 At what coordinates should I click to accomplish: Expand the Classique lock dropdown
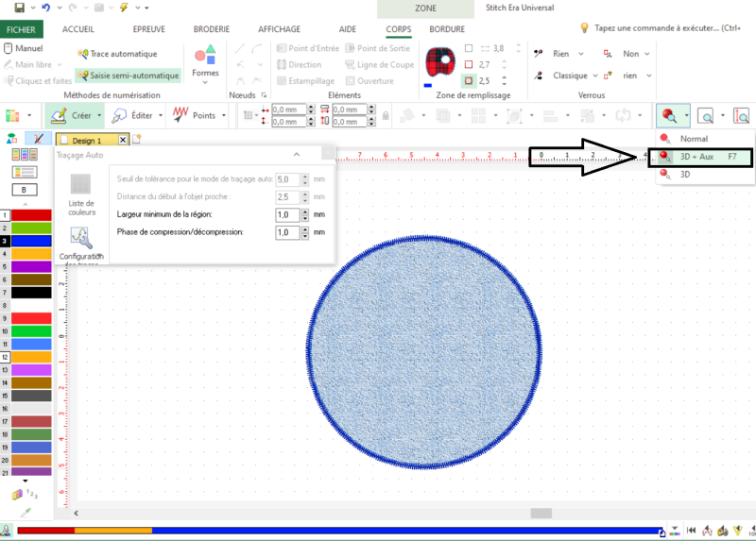click(x=595, y=75)
